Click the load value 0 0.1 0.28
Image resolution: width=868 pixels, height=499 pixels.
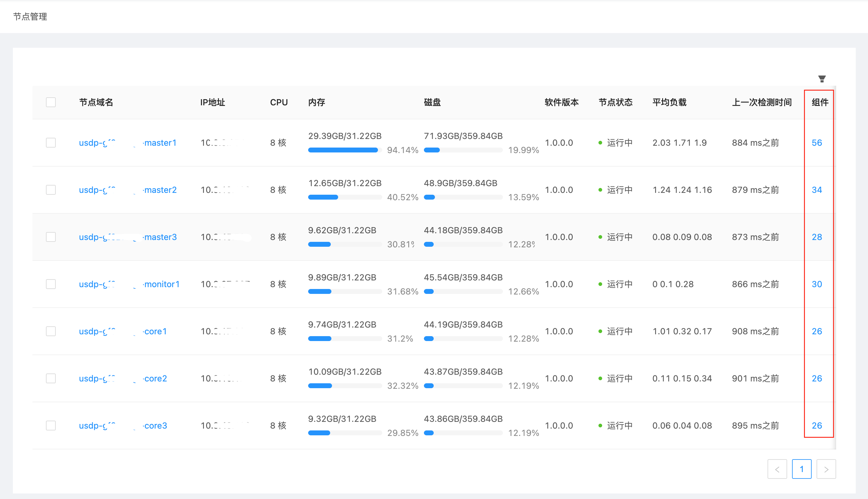point(673,284)
